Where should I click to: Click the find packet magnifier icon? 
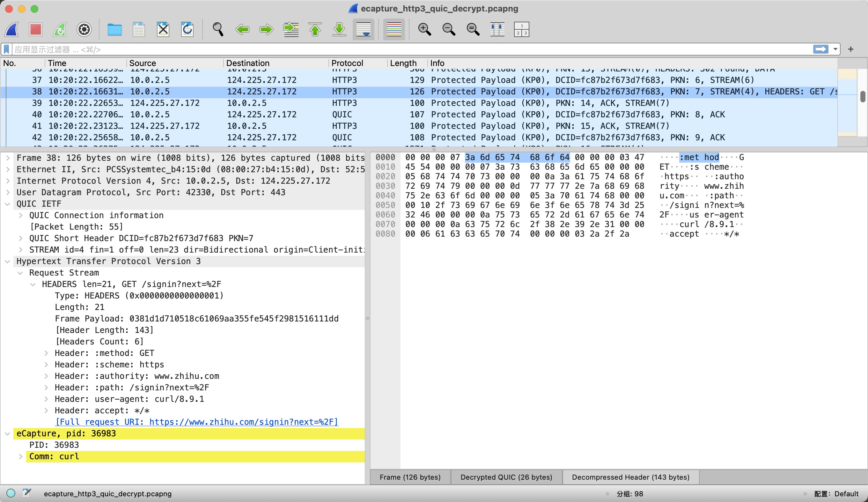pyautogui.click(x=218, y=30)
